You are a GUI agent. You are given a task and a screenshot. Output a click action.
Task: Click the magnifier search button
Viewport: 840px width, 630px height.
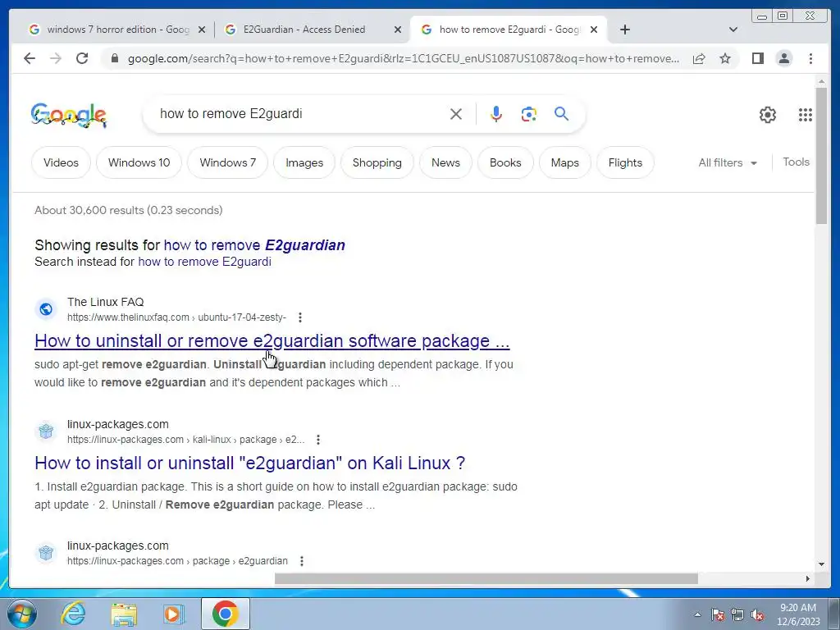[561, 113]
